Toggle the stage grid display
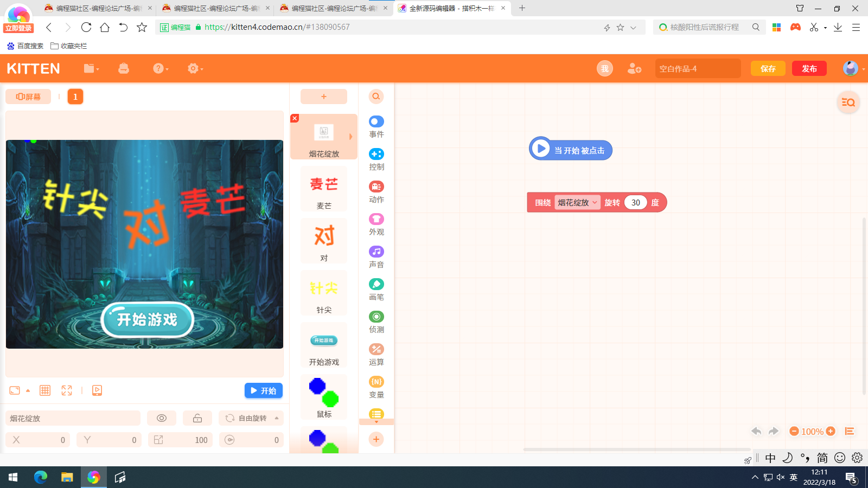Image resolution: width=868 pixels, height=488 pixels. click(45, 390)
